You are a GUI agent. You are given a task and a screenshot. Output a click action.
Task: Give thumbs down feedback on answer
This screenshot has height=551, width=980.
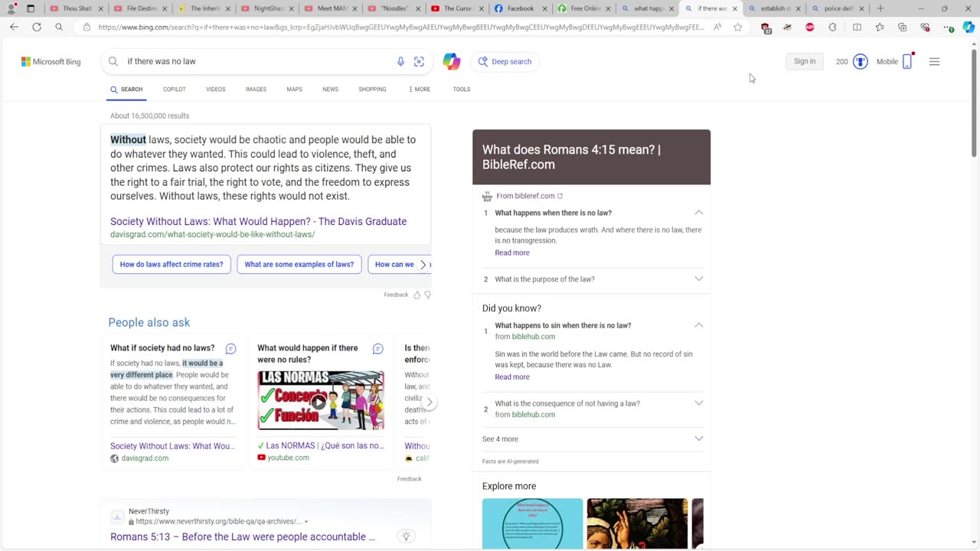point(427,295)
